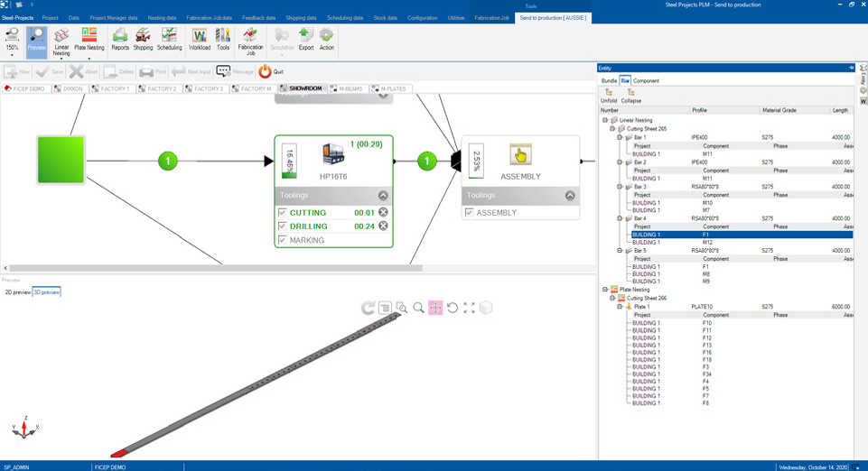Toggle the ASSEMBLY tooling checkbox
Screen dimensions: 868x471
pos(470,212)
